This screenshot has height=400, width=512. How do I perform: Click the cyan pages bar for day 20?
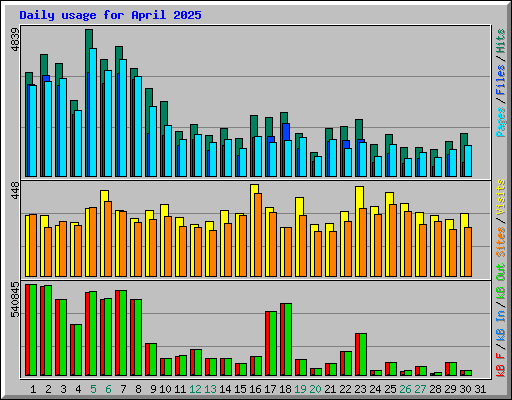pyautogui.click(x=318, y=166)
